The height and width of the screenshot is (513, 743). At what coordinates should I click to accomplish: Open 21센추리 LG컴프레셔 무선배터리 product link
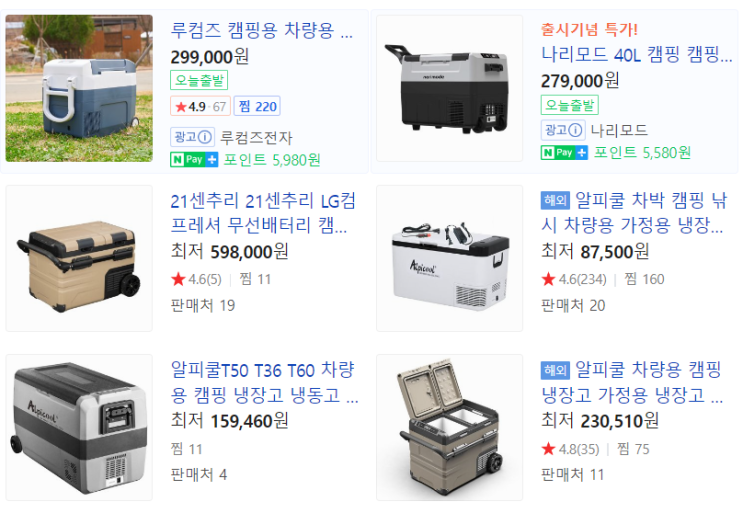tap(263, 213)
